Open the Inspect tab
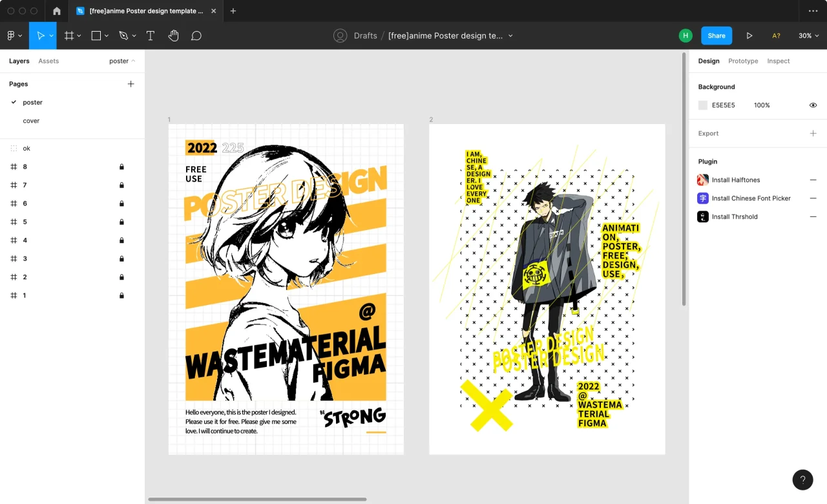 (x=779, y=61)
